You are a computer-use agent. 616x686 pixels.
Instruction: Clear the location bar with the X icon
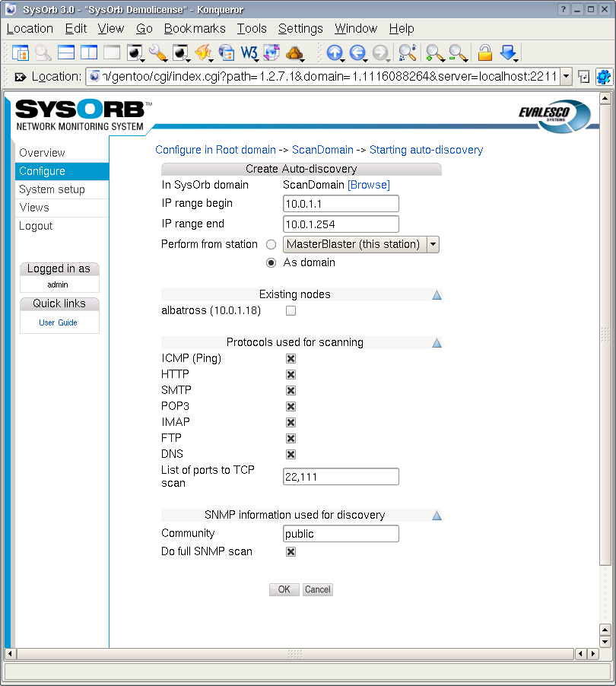click(20, 77)
